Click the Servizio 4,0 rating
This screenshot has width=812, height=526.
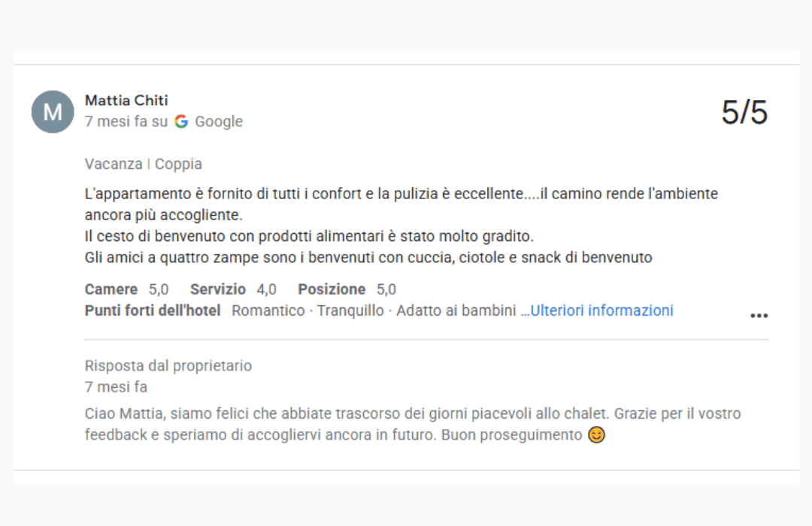pos(233,289)
